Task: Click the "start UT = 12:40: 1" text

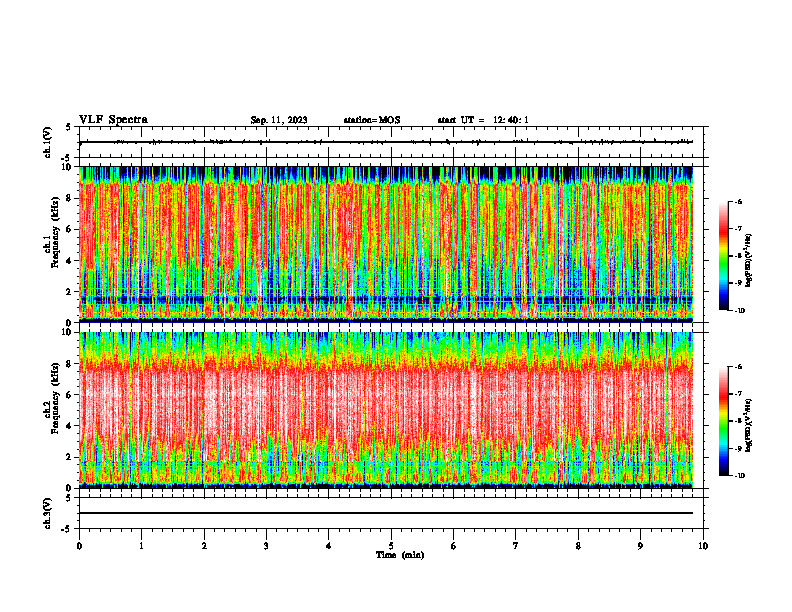Action: point(483,120)
